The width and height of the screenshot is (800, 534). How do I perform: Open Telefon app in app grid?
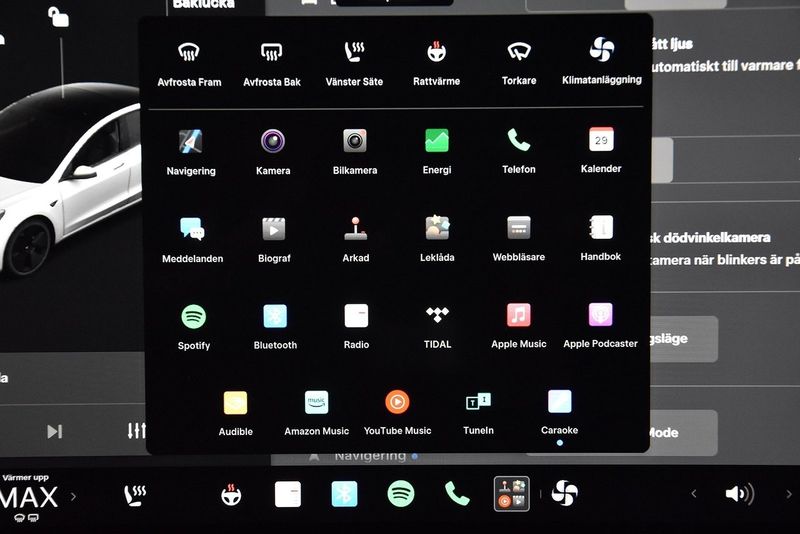coord(519,151)
